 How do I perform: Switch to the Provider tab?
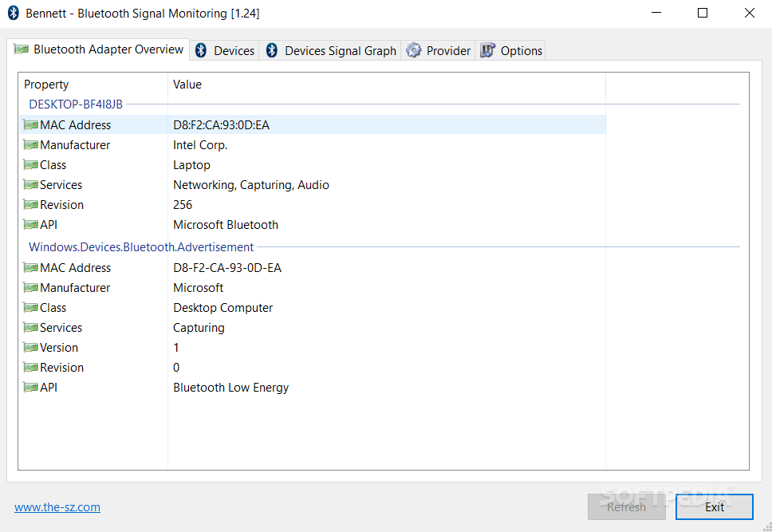pyautogui.click(x=438, y=50)
